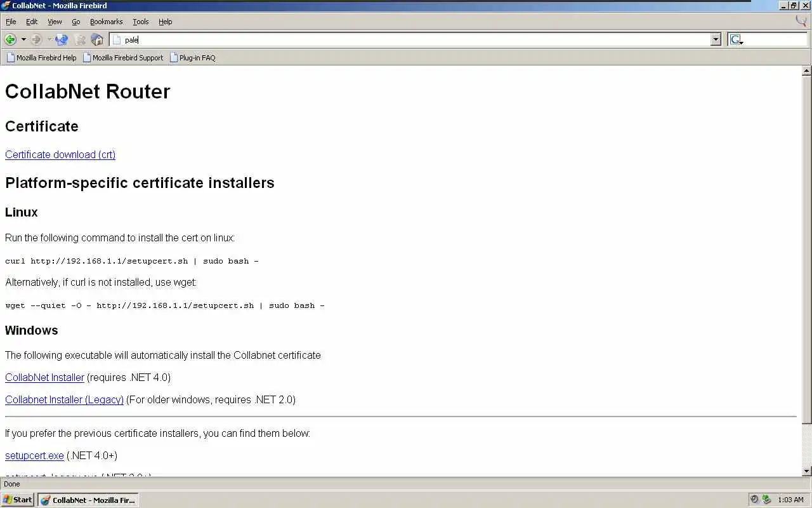The image size is (812, 508).
Task: Click the greyed Stop loading icon
Action: click(x=80, y=39)
